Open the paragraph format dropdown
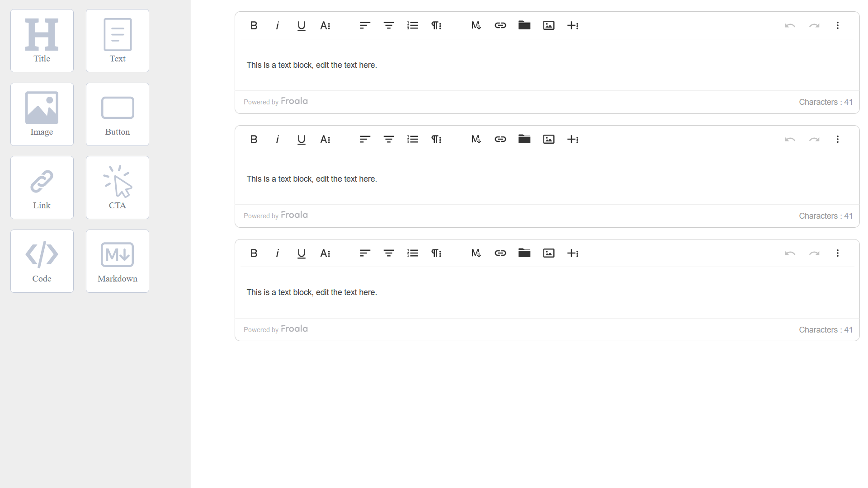 (x=436, y=25)
